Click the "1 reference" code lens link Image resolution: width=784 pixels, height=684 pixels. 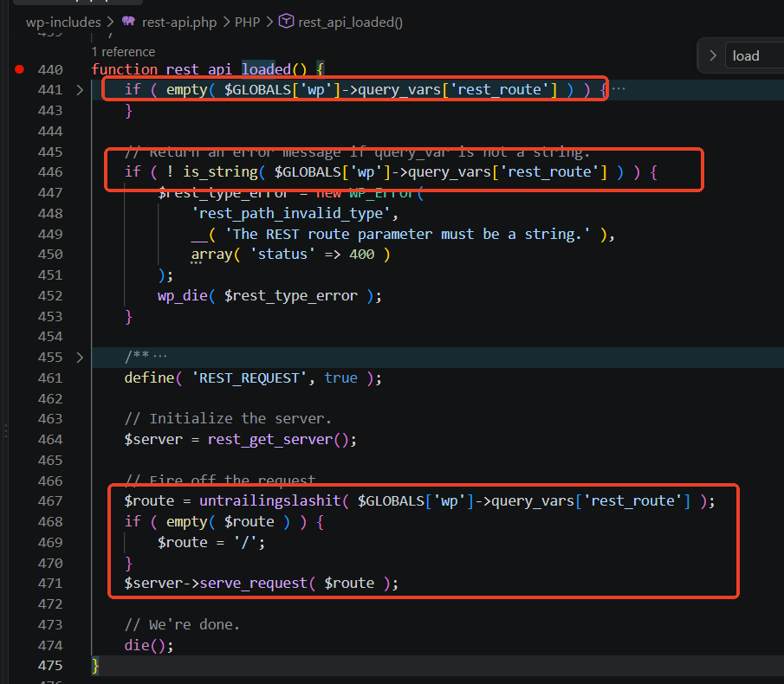point(124,52)
